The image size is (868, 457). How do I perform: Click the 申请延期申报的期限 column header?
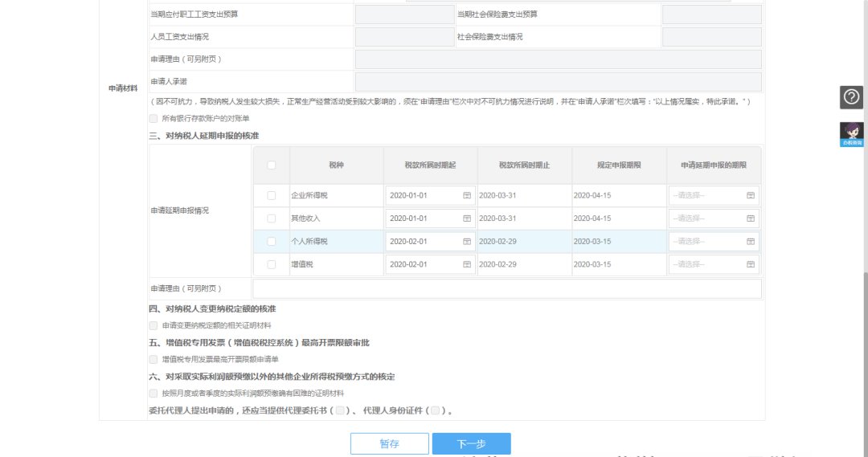coord(714,165)
